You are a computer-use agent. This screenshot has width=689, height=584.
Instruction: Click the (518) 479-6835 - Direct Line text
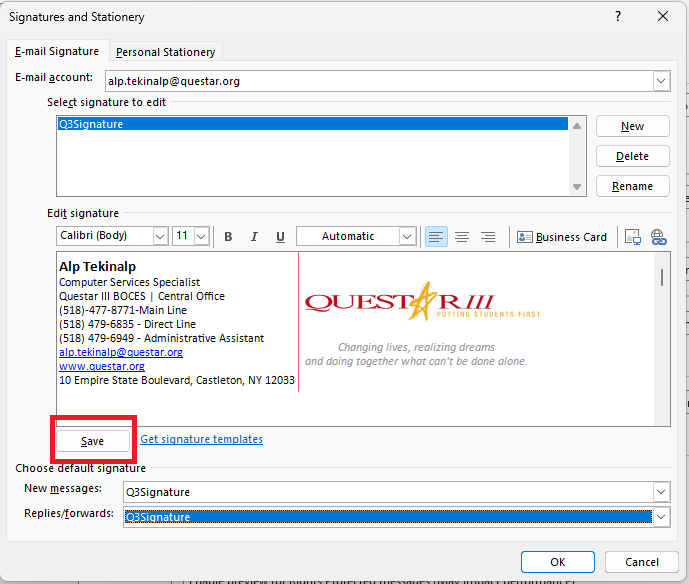click(127, 324)
